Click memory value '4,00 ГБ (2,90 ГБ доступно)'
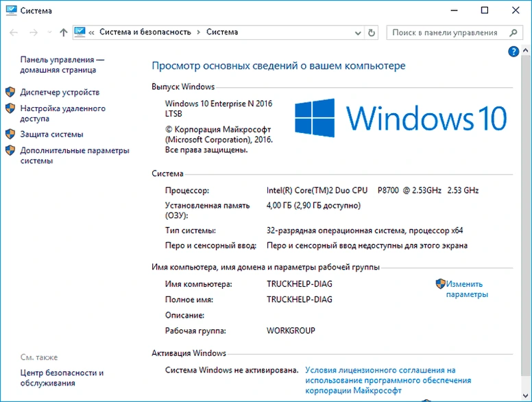 313,205
